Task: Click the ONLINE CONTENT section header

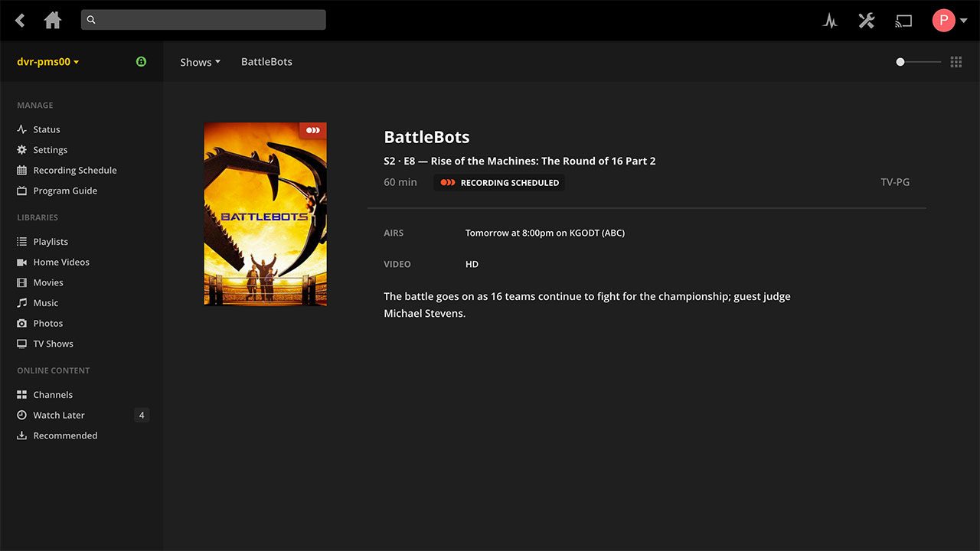Action: [54, 370]
